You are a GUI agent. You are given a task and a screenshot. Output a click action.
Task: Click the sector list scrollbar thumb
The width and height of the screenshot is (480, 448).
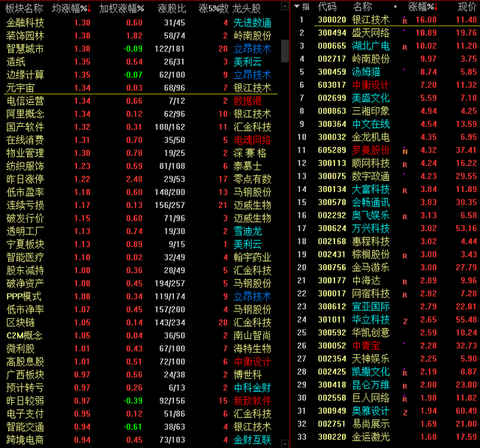285,51
